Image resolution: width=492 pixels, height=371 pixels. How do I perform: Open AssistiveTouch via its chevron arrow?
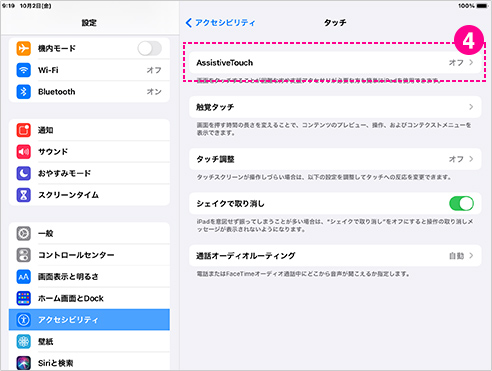(x=471, y=62)
